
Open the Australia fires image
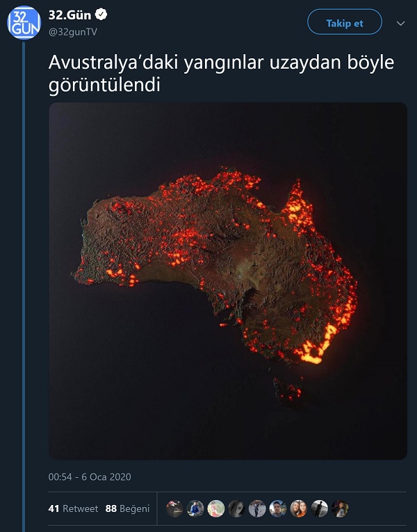tap(228, 281)
